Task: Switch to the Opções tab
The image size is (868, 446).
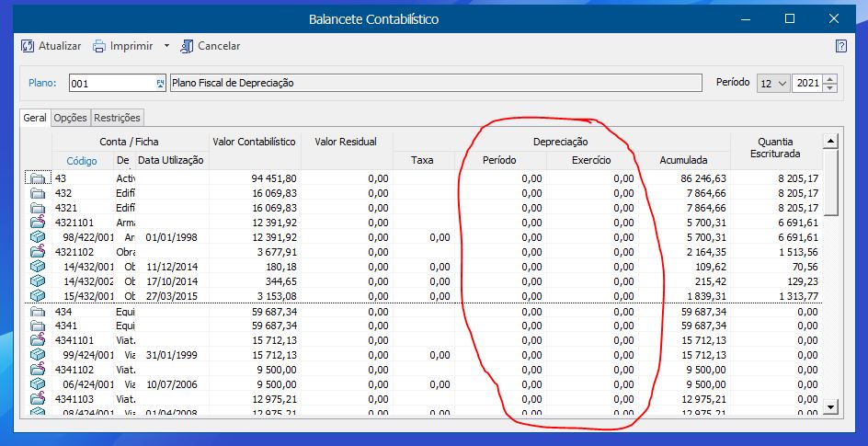Action: [x=70, y=118]
